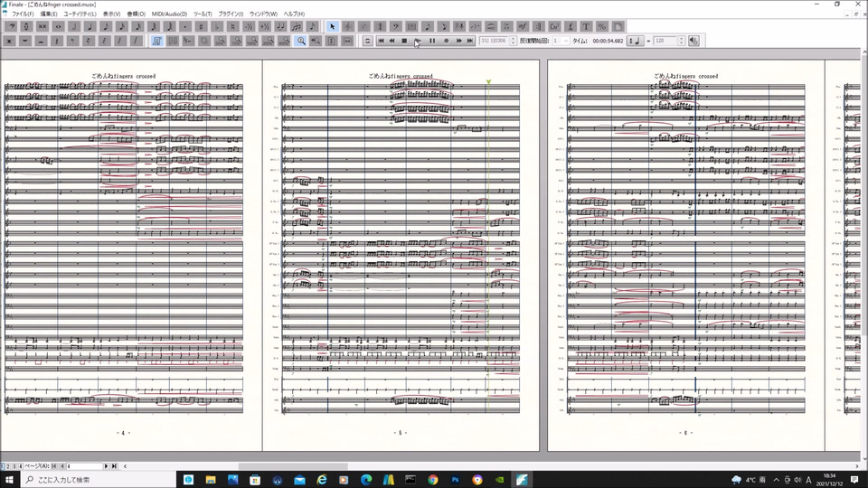Screen dimensions: 868x488
Task: Click fit page width icon
Action: click(x=347, y=41)
